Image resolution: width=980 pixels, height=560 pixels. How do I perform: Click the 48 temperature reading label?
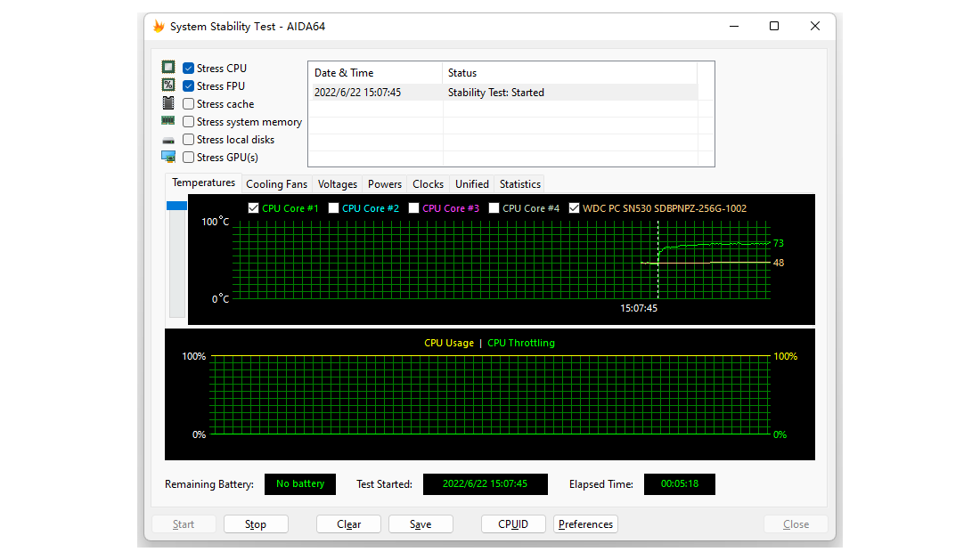(778, 263)
